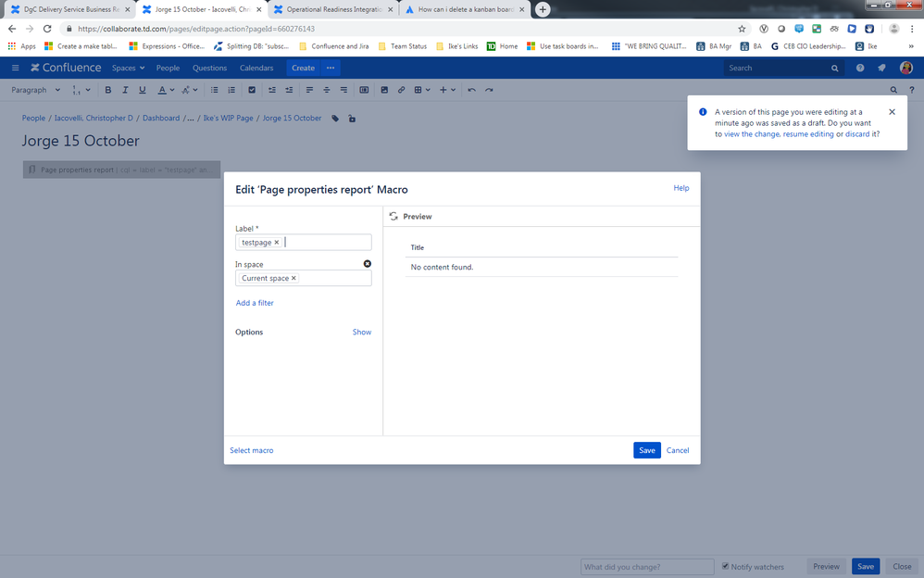This screenshot has width=924, height=578.
Task: Click the 'view the change' link
Action: [x=752, y=134]
